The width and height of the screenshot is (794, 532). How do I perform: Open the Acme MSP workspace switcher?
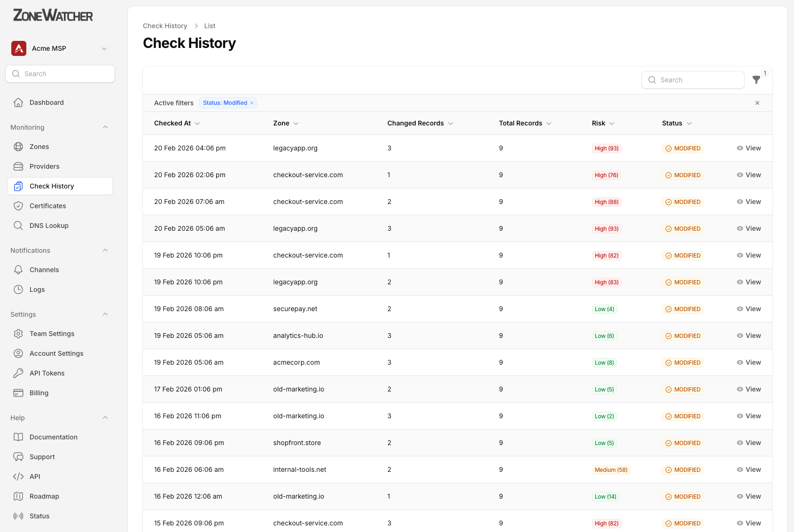104,48
